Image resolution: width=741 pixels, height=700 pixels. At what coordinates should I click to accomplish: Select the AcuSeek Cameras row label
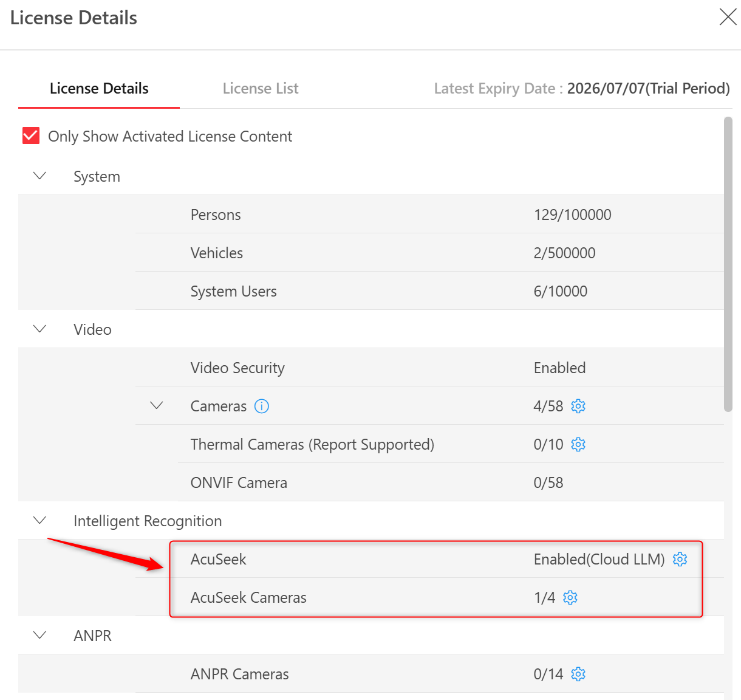point(248,597)
